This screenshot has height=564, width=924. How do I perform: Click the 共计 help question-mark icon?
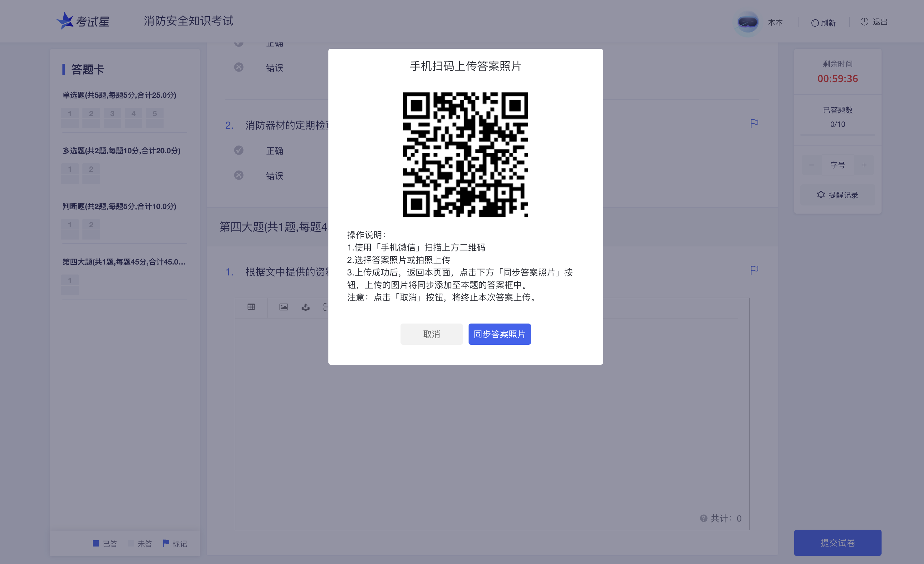pyautogui.click(x=704, y=518)
